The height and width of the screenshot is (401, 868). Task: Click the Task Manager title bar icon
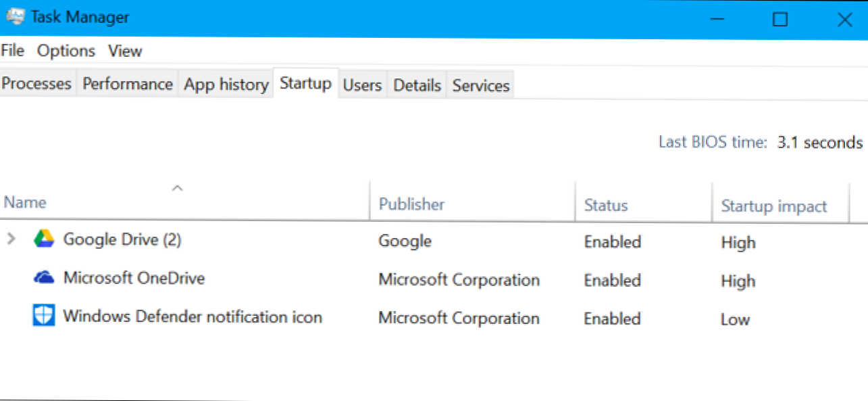click(14, 18)
